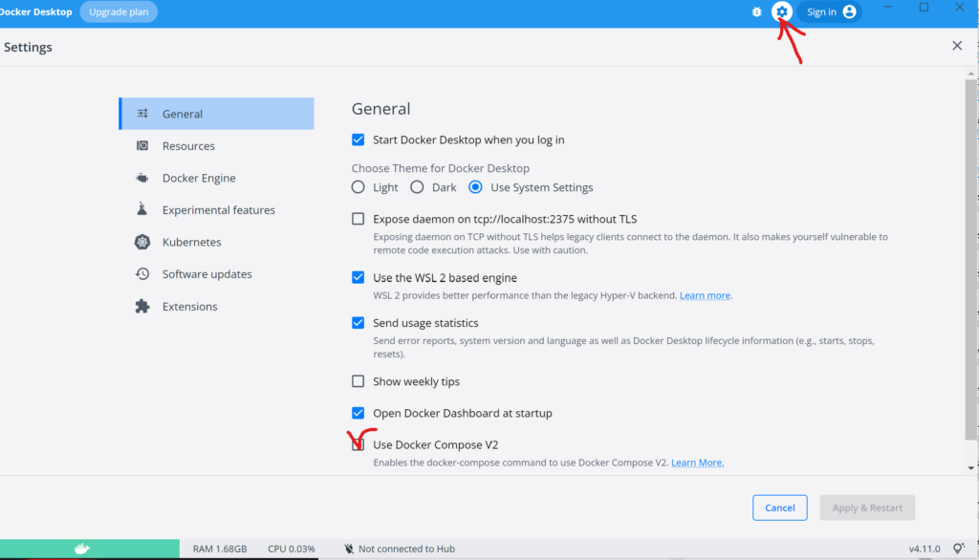Viewport: 979px width, 560px height.
Task: Click the CPU 0.03% status entry
Action: 292,549
